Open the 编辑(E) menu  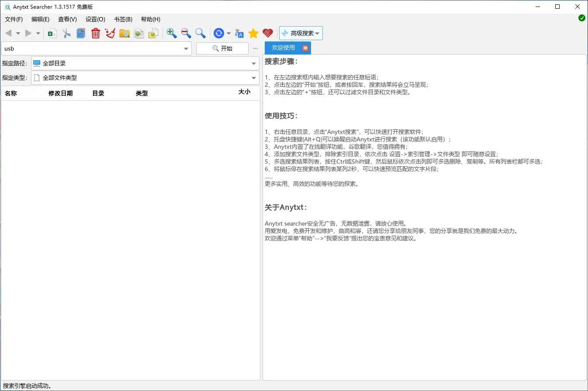click(x=40, y=19)
